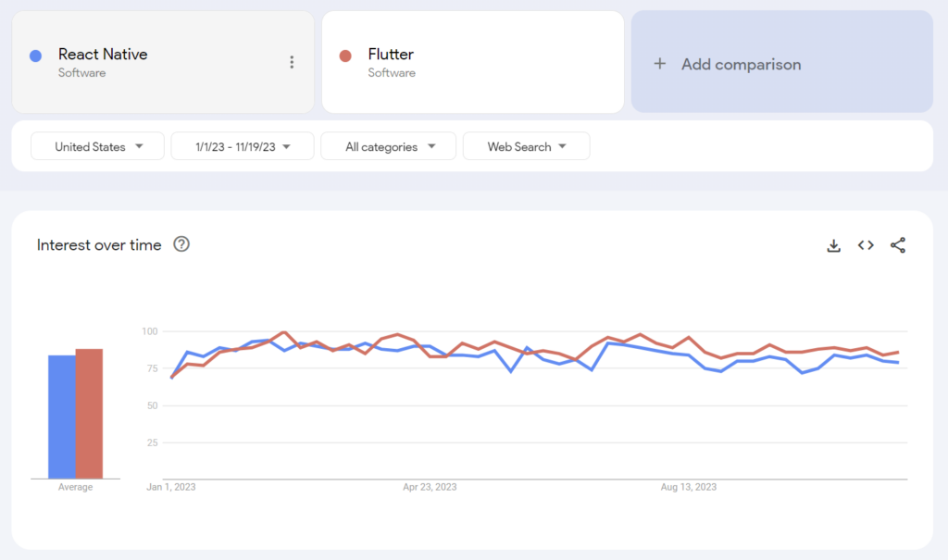Open the Web Search dropdown
The height and width of the screenshot is (560, 948).
click(526, 145)
